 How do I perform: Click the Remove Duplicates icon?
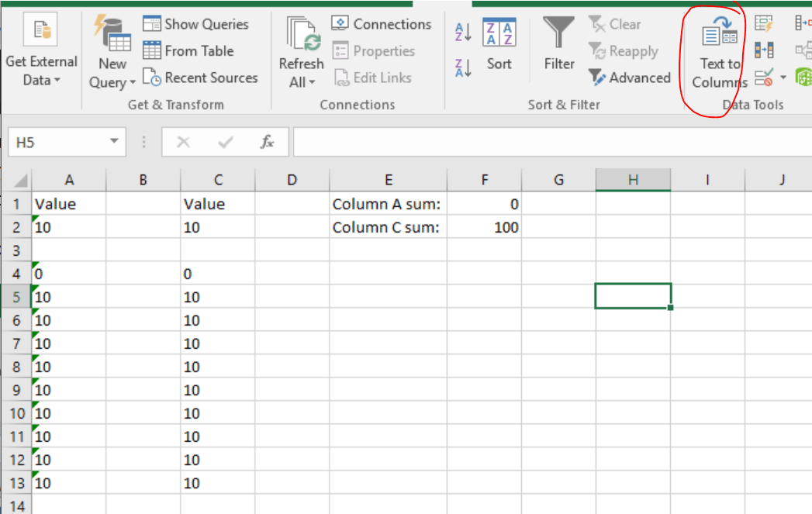click(x=764, y=51)
